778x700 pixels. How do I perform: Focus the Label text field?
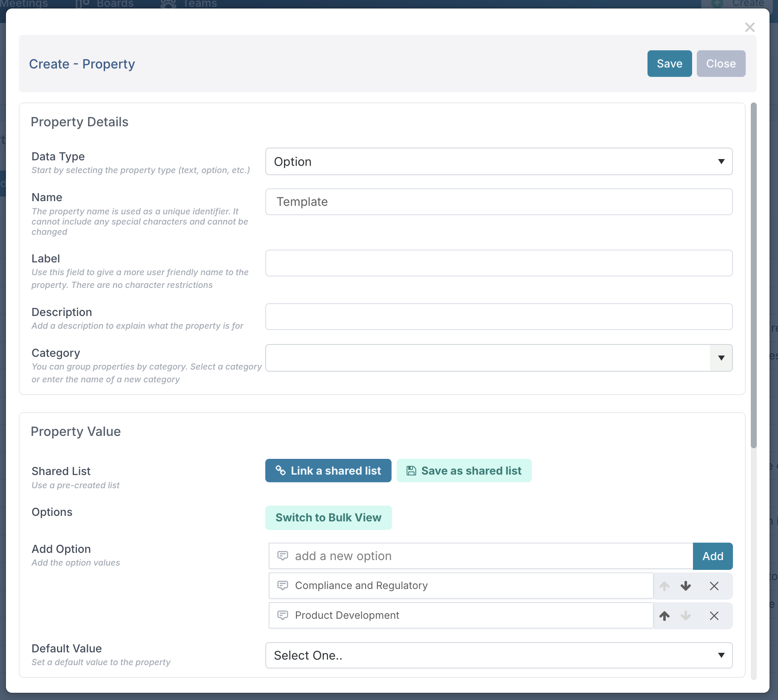(x=499, y=263)
